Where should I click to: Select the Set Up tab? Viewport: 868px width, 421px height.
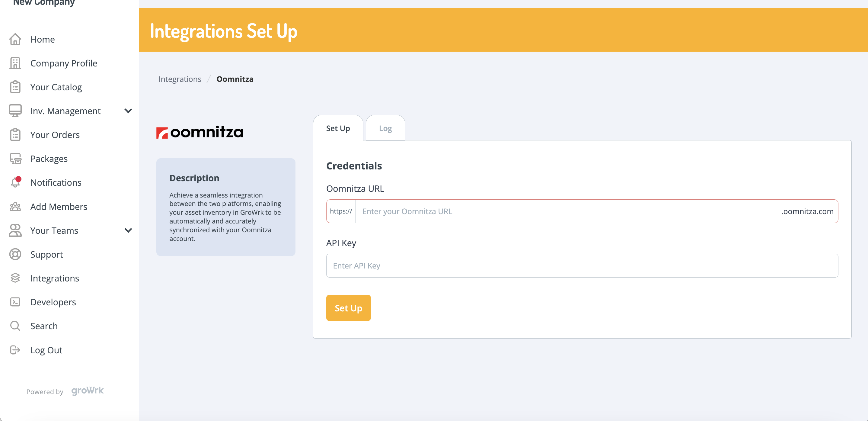[x=338, y=128]
